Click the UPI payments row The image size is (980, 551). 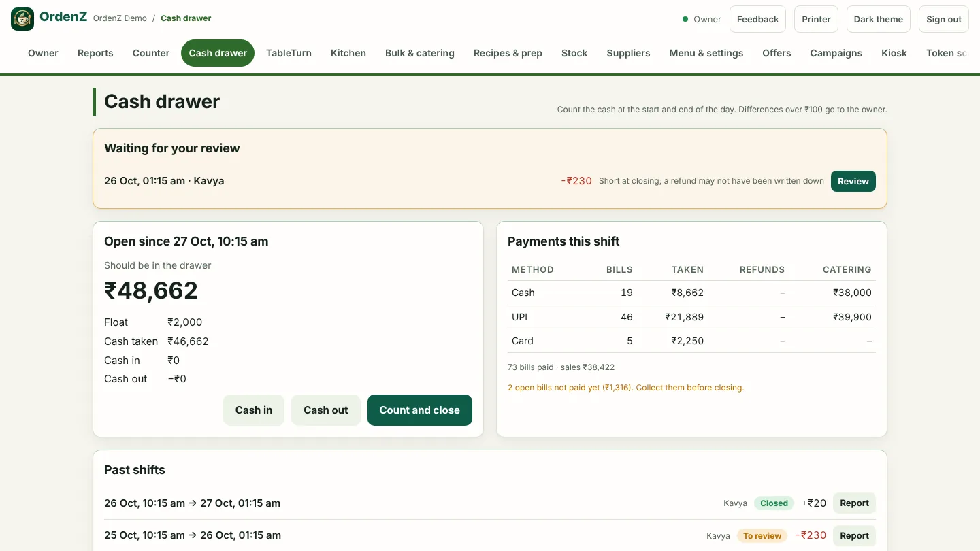pos(691,317)
